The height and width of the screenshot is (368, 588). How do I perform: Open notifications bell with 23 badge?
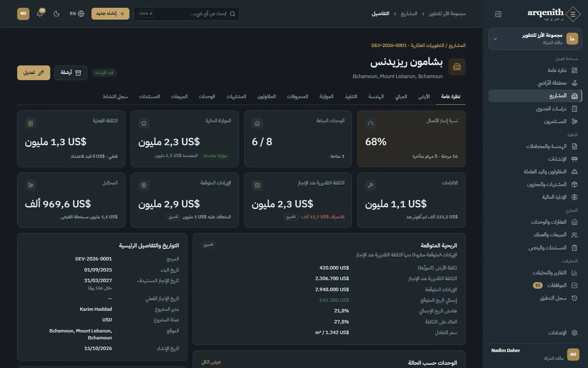pos(40,13)
